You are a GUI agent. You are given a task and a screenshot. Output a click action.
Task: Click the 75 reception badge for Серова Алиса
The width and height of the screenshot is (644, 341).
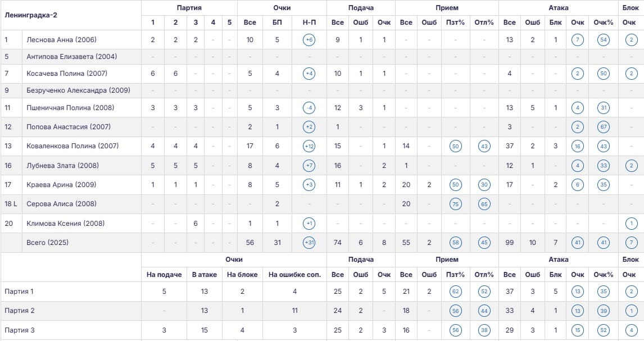coord(456,204)
